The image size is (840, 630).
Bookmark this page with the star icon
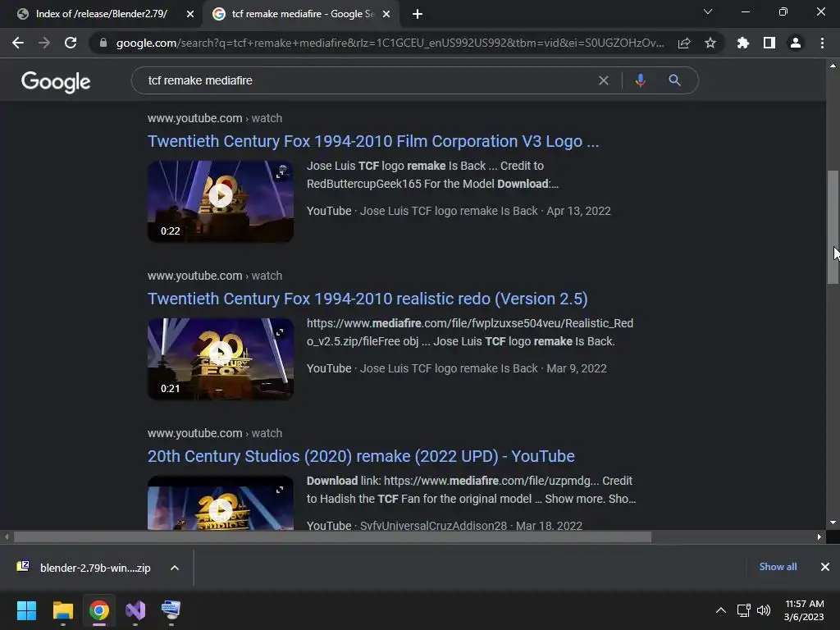click(x=710, y=43)
